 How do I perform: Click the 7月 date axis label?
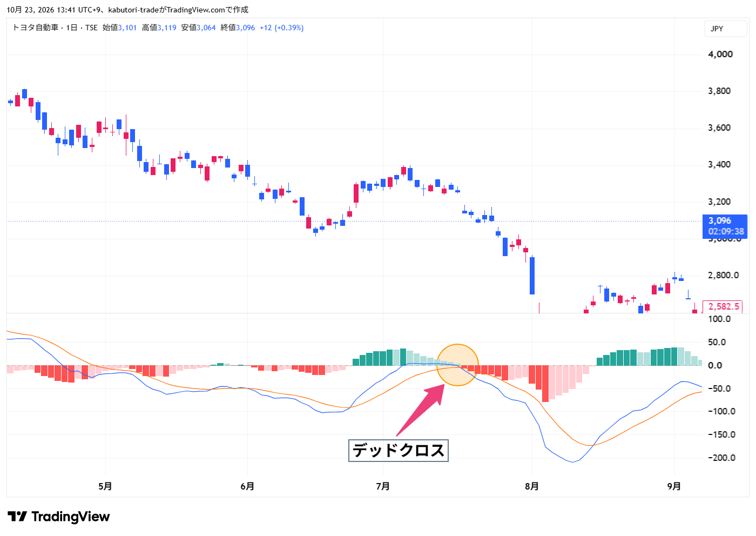click(383, 486)
